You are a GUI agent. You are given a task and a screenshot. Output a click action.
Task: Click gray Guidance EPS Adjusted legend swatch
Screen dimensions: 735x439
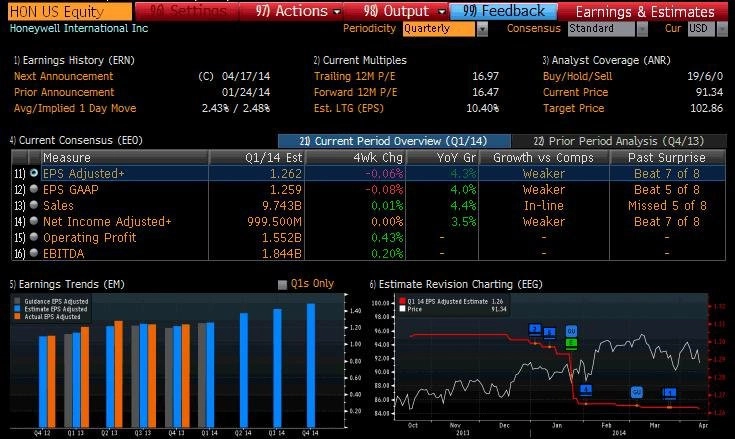pos(17,301)
